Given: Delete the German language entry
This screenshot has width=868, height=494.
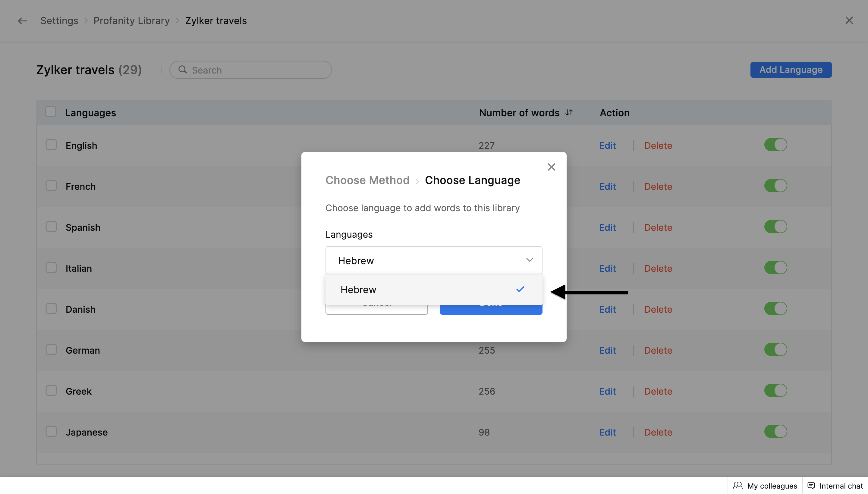Looking at the screenshot, I should click(x=658, y=350).
